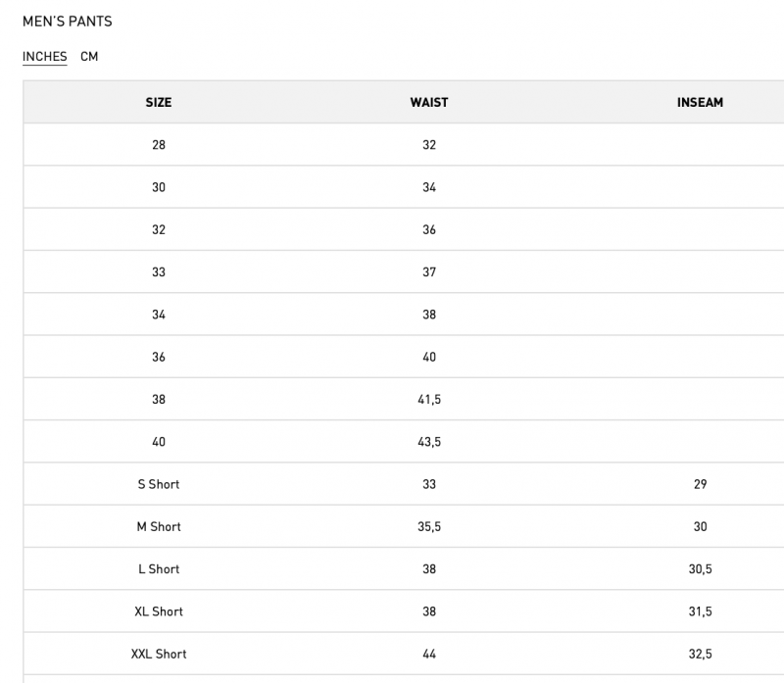Click size 33 in the table
This screenshot has width=784, height=683.
[159, 272]
